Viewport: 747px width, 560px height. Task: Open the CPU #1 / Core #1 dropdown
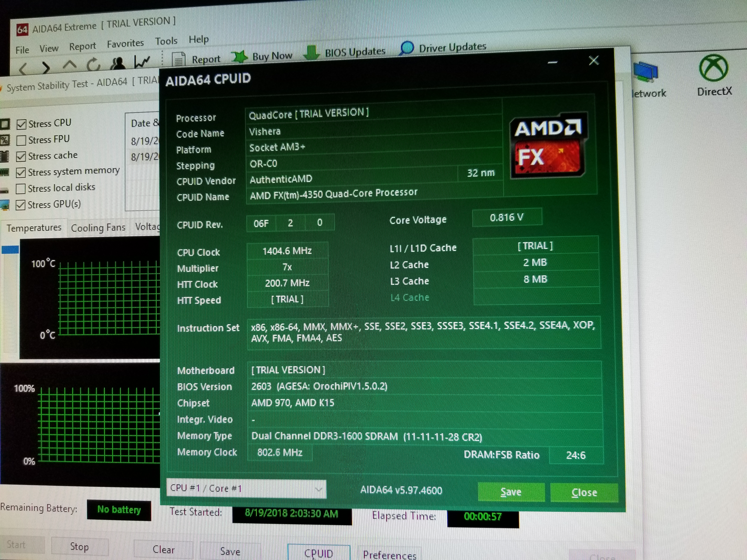[246, 489]
